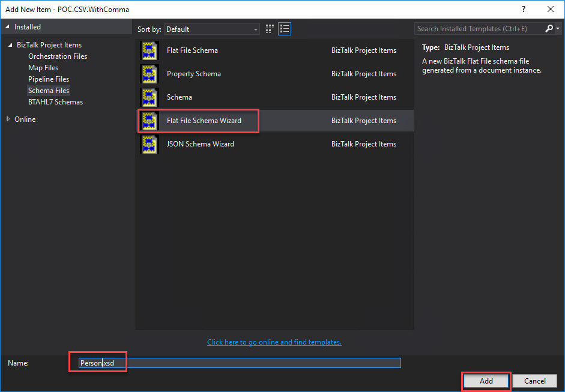Click 'BizTalk Project Items' type in Property Schema row
This screenshot has height=392, width=565.
coord(364,74)
